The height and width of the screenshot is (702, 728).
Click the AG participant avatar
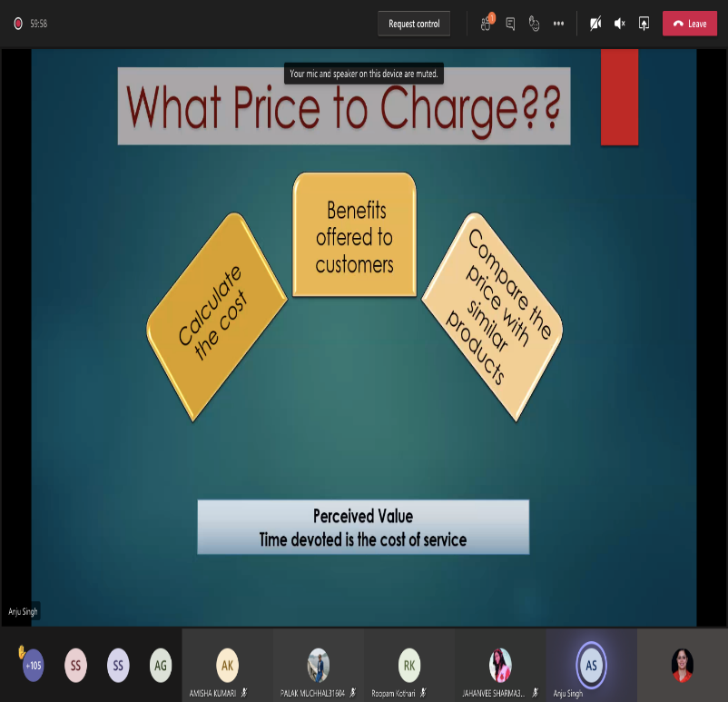click(161, 665)
